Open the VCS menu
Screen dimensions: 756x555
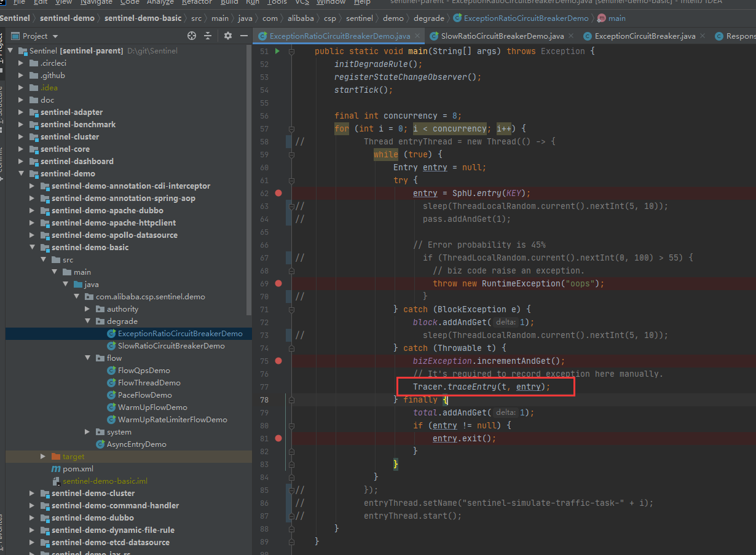[302, 2]
